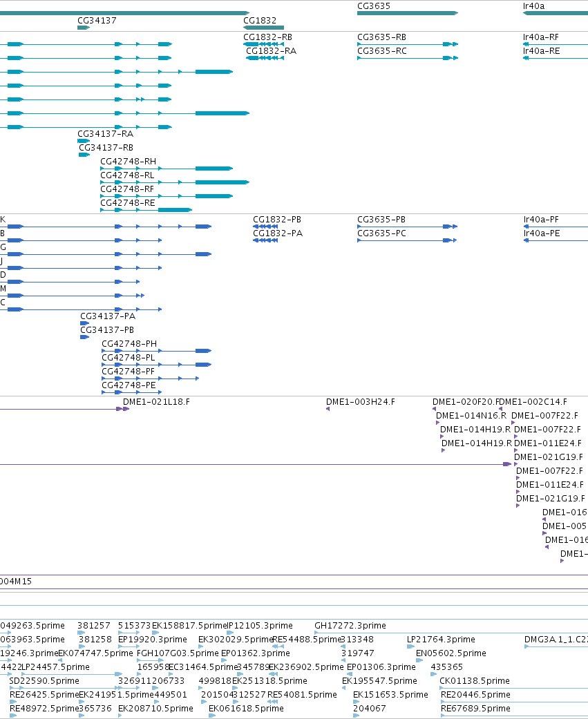Click the CG34137 gene label
This screenshot has height=719, width=588.
97,21
